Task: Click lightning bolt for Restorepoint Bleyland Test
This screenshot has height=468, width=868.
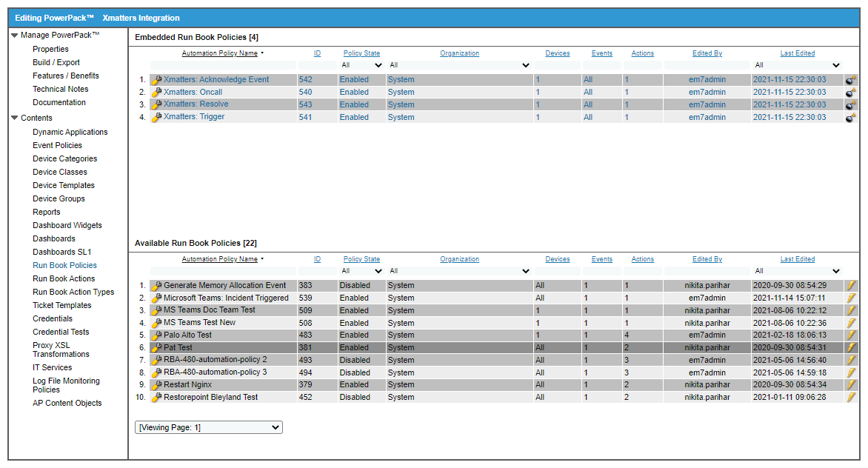Action: point(852,398)
